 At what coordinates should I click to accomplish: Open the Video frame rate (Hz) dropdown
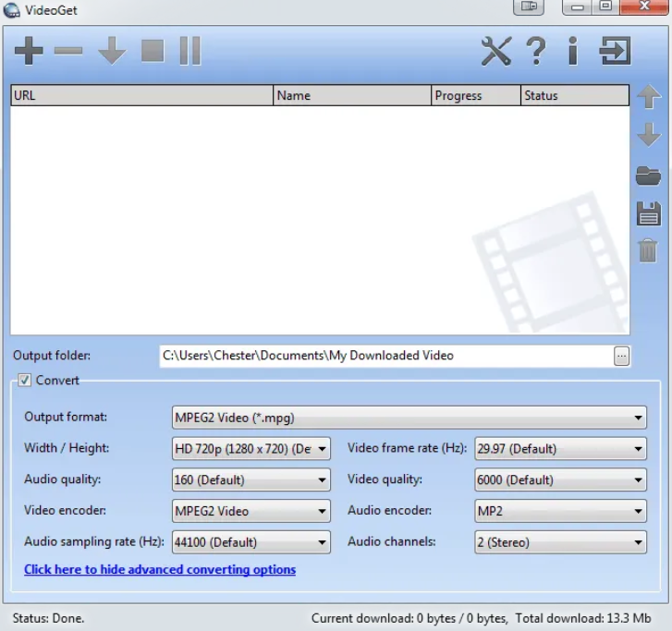tap(560, 448)
